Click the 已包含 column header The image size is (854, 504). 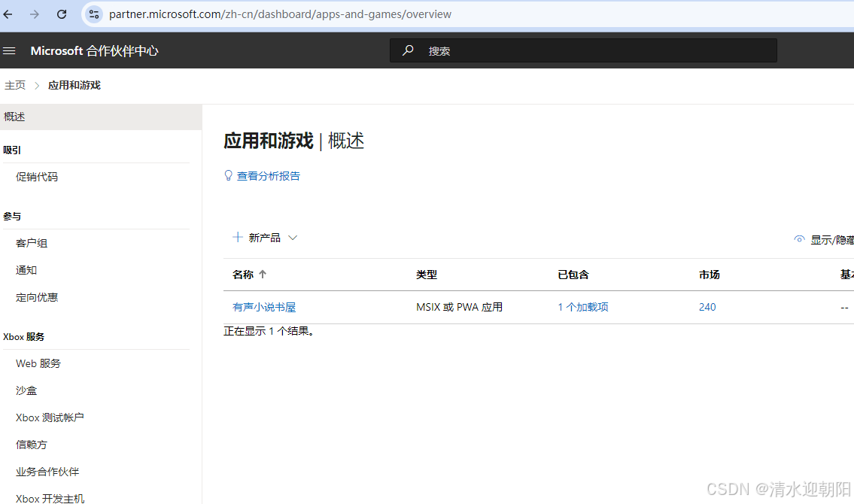(x=573, y=275)
